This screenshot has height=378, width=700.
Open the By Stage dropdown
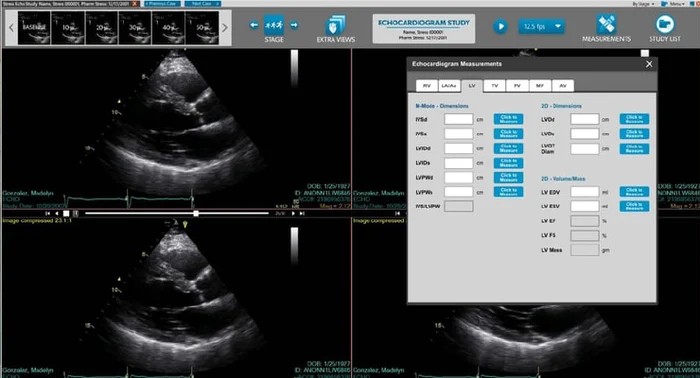[643, 4]
